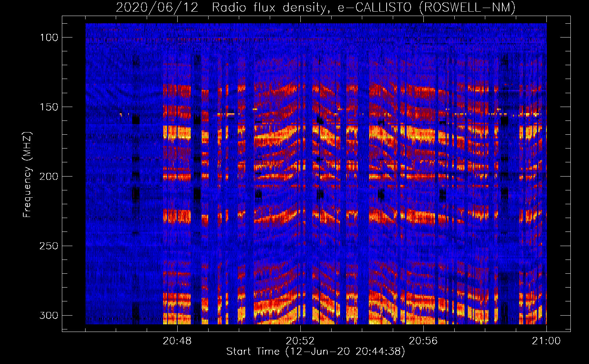The image size is (589, 364).
Task: Click the 300 frequency tick label
Action: point(49,316)
